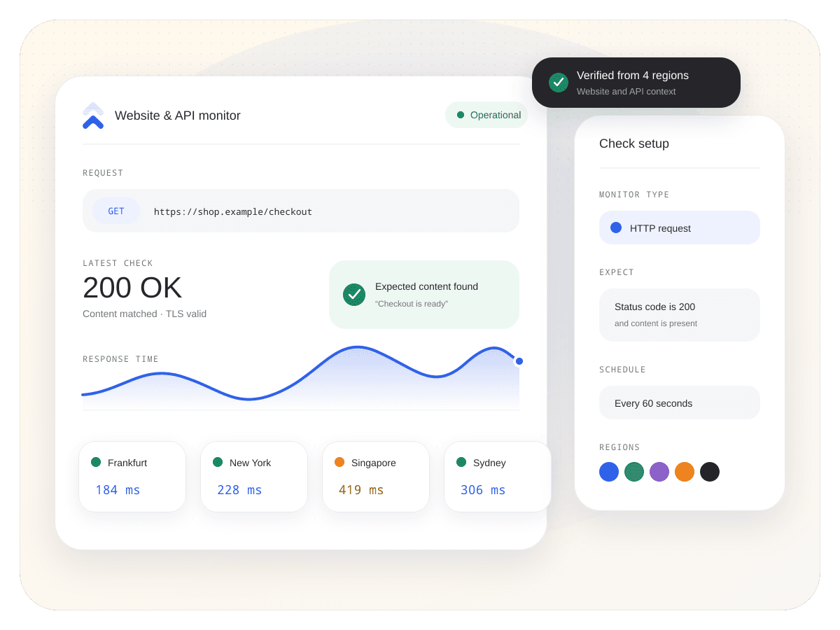Click the REQUEST label
This screenshot has width=840, height=630.
pyautogui.click(x=103, y=173)
